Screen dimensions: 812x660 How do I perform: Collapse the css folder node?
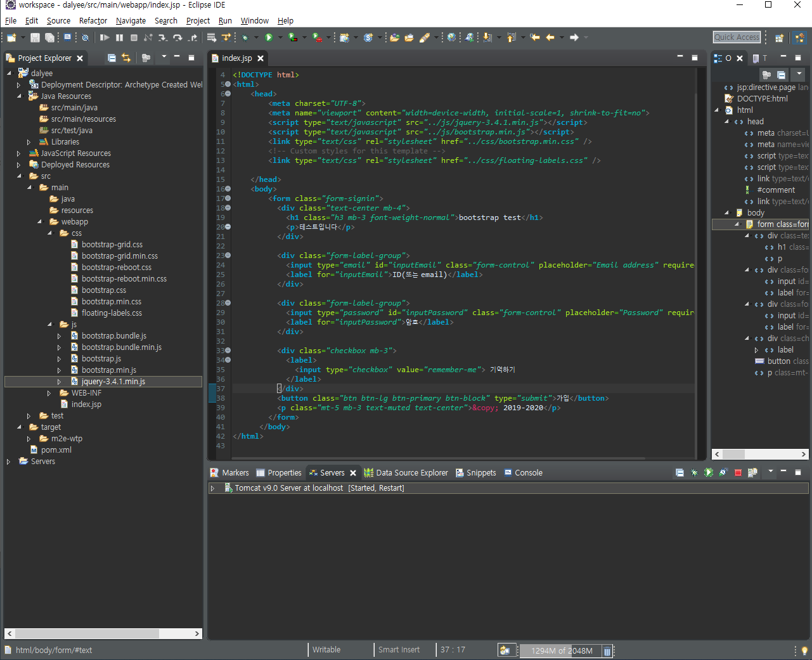(x=49, y=233)
